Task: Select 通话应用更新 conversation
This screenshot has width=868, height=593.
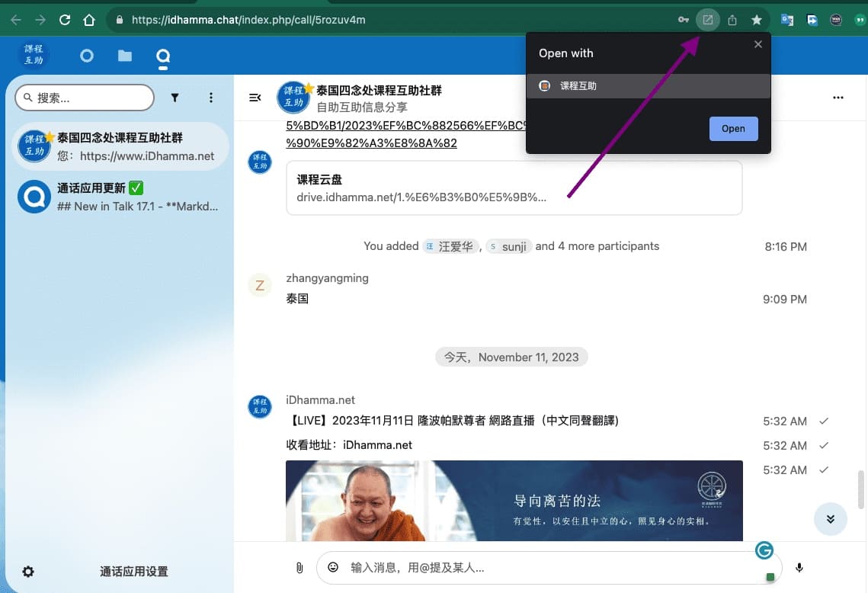Action: coord(122,197)
